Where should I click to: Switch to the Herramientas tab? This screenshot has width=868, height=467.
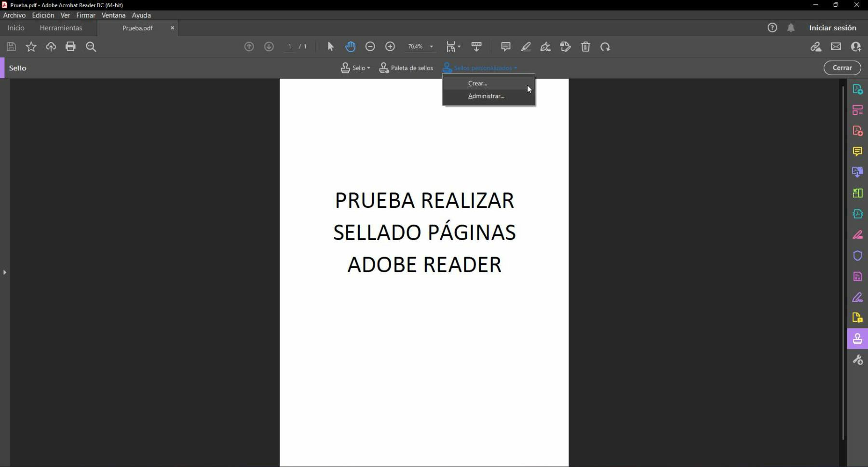[x=61, y=28]
